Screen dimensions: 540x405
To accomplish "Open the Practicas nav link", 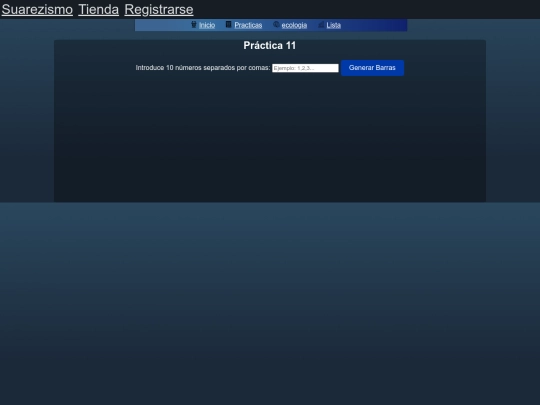I will click(248, 25).
